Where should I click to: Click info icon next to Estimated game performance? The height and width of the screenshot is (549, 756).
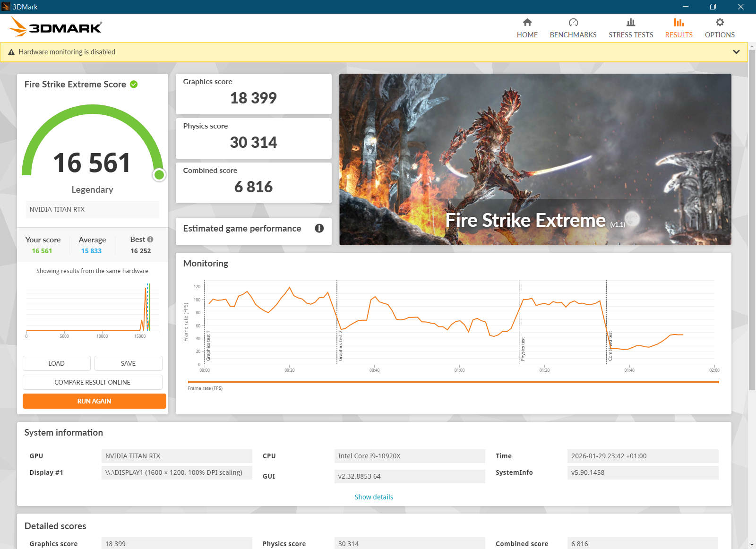[x=319, y=229]
